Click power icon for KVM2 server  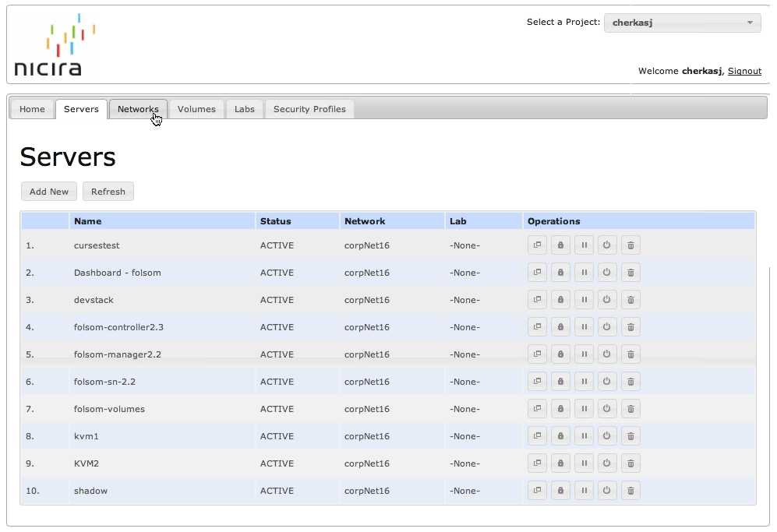point(607,463)
